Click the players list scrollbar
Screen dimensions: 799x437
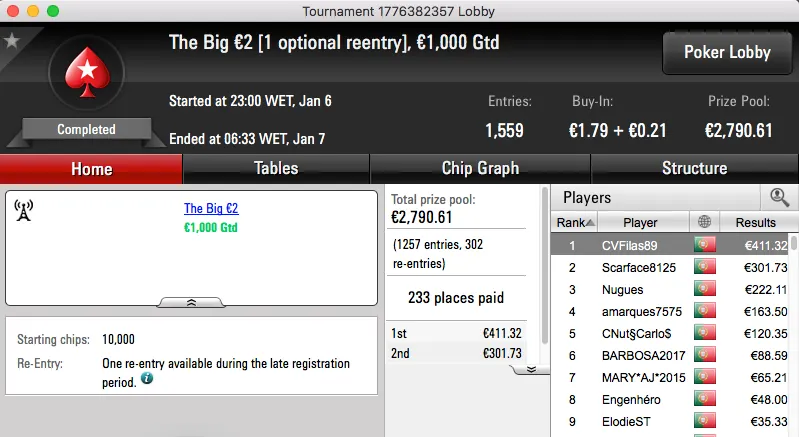pos(794,330)
